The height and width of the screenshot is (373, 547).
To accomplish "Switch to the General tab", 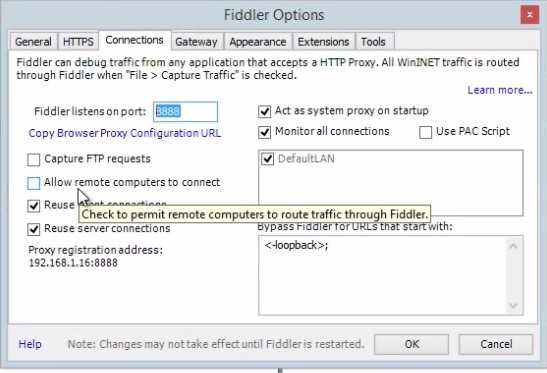I will (x=33, y=42).
